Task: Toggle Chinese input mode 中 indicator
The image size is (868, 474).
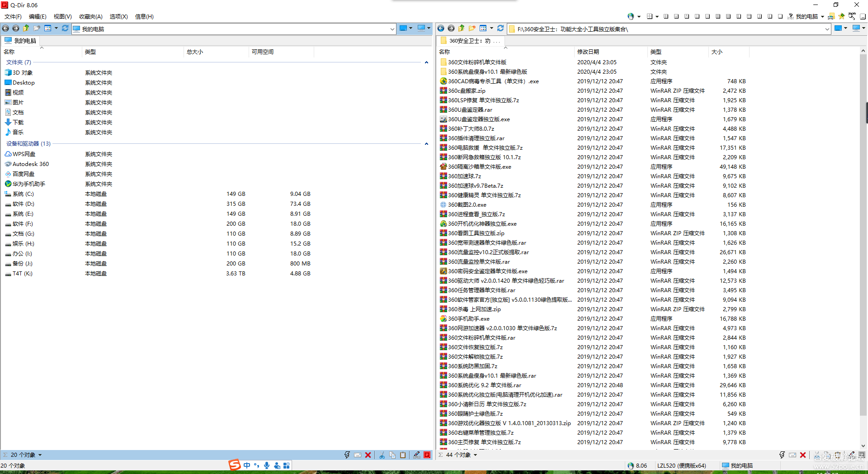Action: pyautogui.click(x=247, y=465)
